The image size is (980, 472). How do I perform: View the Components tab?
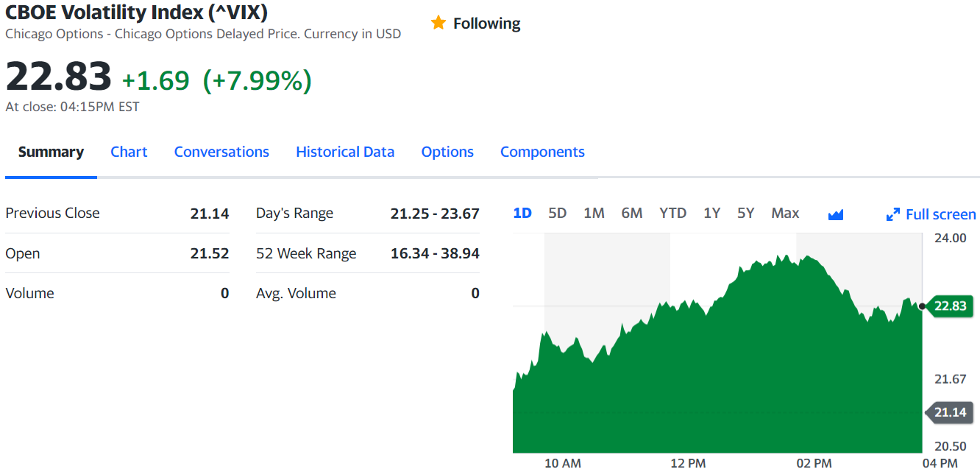tap(542, 152)
